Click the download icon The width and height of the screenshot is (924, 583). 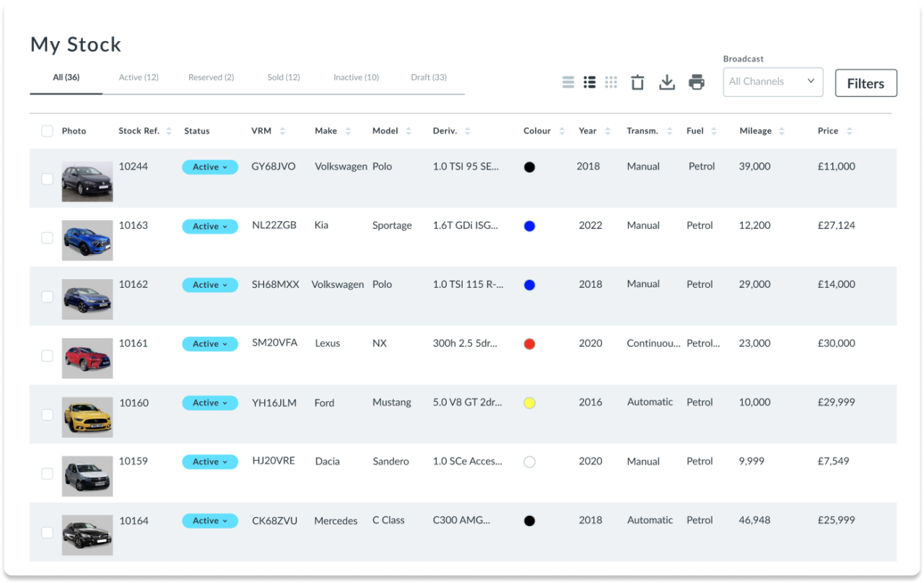point(667,82)
